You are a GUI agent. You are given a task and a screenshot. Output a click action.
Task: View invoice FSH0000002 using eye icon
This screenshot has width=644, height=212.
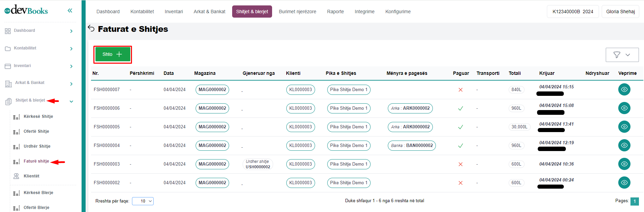624,183
